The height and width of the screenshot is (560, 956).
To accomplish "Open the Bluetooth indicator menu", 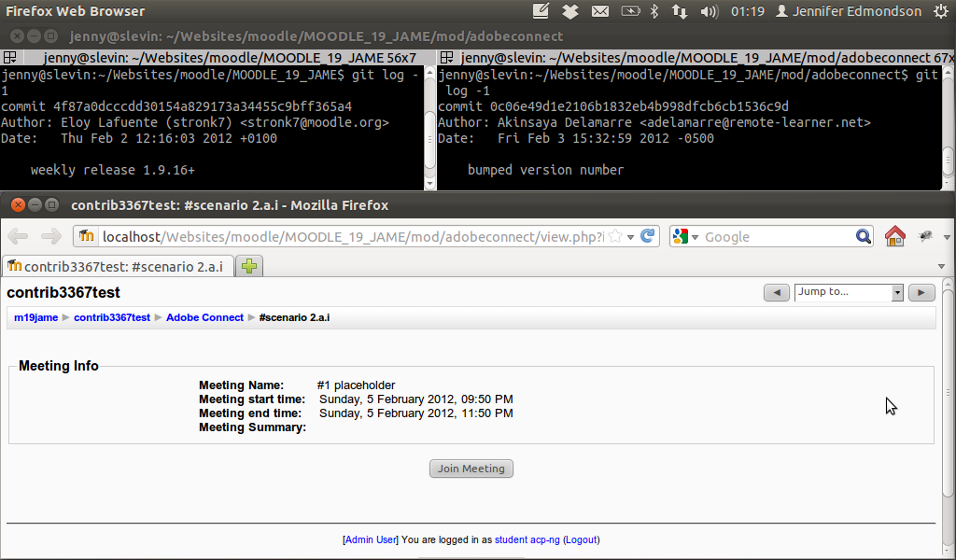I will click(654, 11).
